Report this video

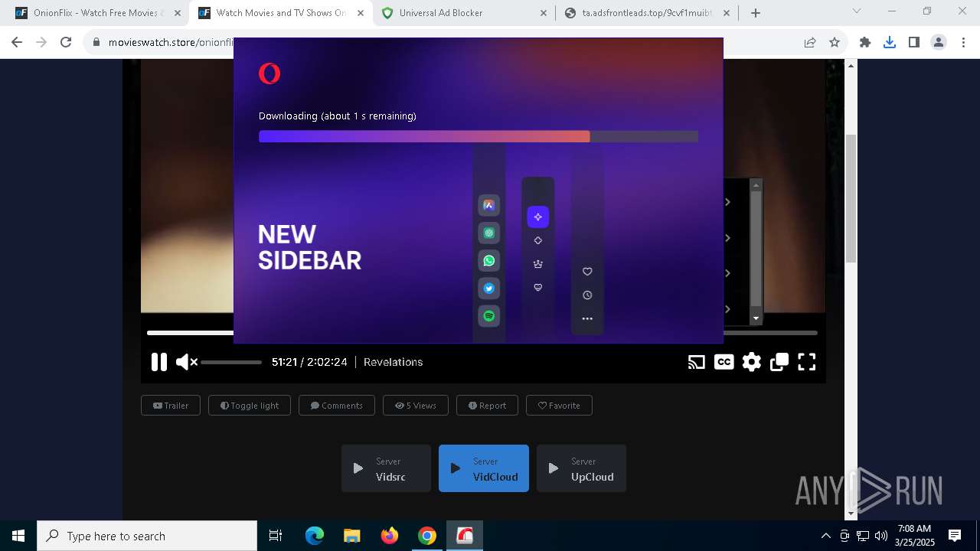coord(487,406)
